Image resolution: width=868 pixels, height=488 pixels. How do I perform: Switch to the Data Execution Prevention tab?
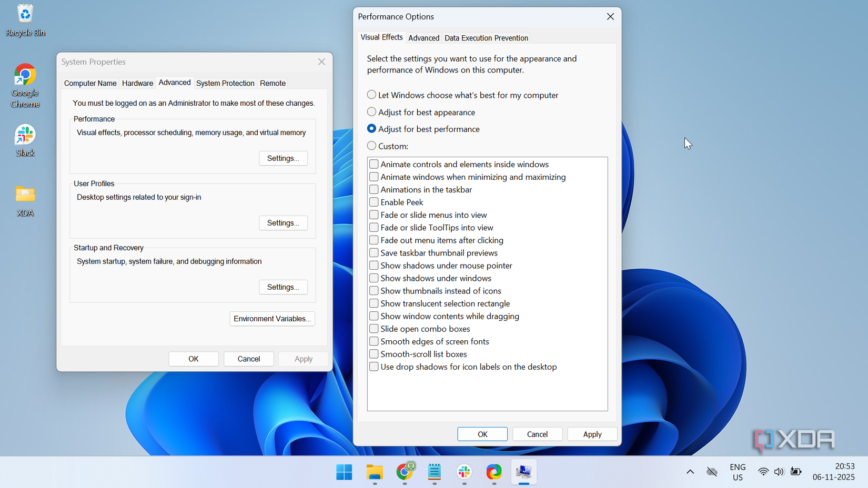[486, 37]
